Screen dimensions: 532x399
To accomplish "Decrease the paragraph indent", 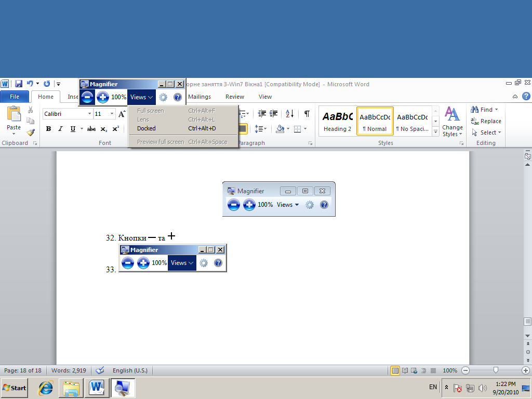I will 262,113.
